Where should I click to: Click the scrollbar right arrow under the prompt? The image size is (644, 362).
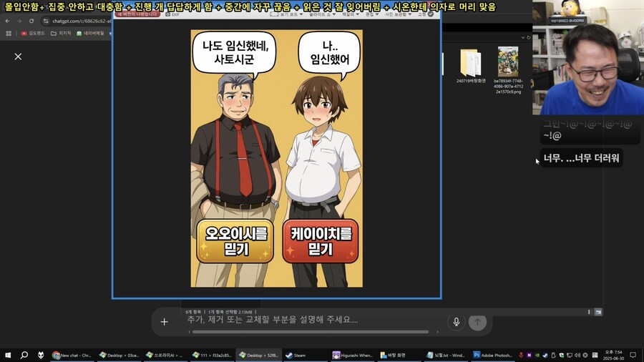[x=437, y=332]
